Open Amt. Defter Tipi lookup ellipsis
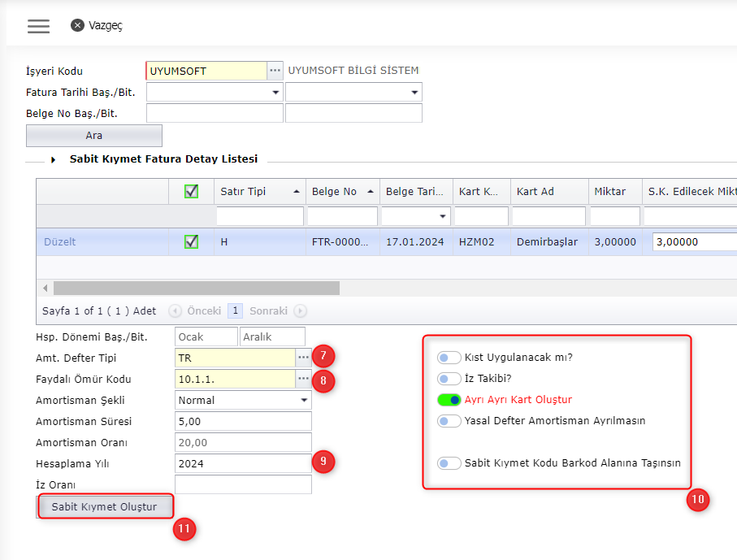Image resolution: width=737 pixels, height=560 pixels. (303, 358)
